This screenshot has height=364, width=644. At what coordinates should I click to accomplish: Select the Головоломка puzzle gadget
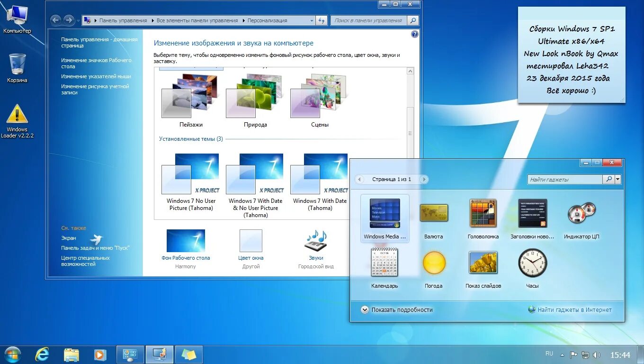(483, 218)
